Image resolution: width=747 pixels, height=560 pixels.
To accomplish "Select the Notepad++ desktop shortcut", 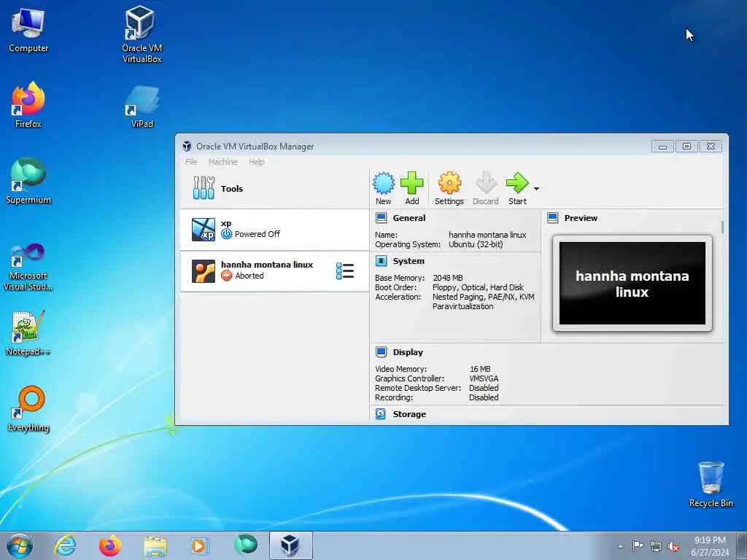I will 28,332.
